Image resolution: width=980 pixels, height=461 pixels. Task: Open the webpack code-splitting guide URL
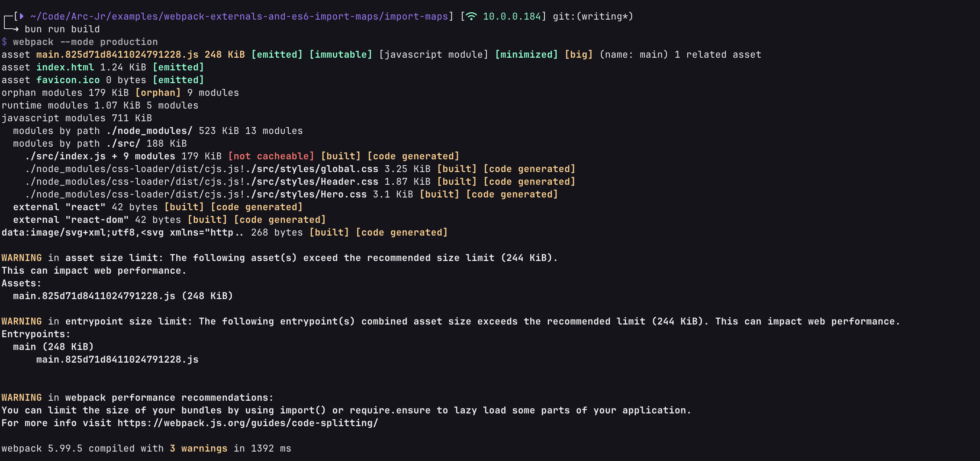point(247,423)
